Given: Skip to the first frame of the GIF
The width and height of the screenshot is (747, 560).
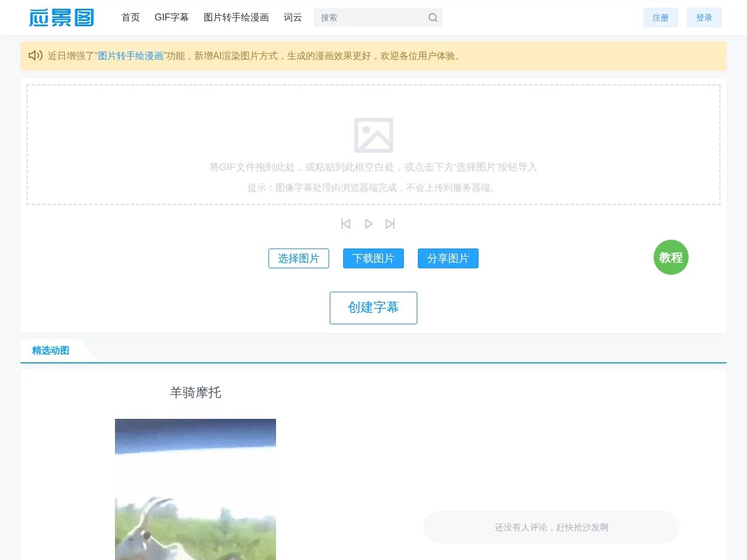Looking at the screenshot, I should pyautogui.click(x=345, y=223).
